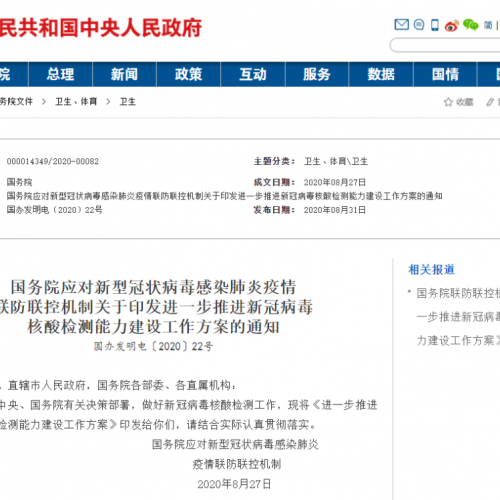Viewport: 500px width, 500px height.
Task: Click the 发布日期 label
Action: (x=274, y=210)
